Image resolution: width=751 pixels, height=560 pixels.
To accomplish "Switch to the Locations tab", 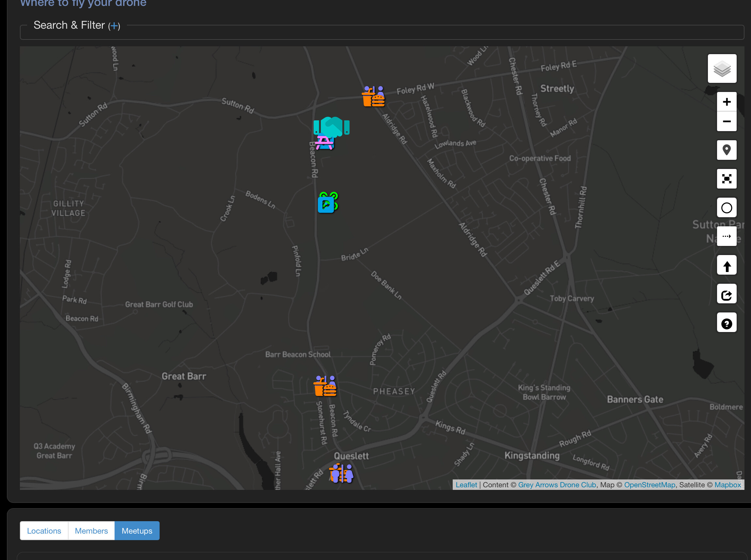I will (44, 531).
